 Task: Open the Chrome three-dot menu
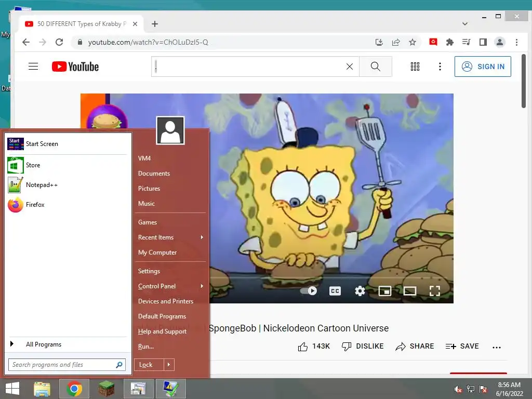[x=516, y=42]
